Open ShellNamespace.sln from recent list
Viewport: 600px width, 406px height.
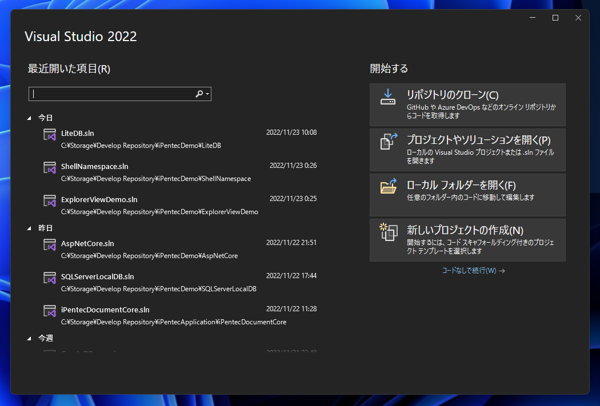point(180,172)
